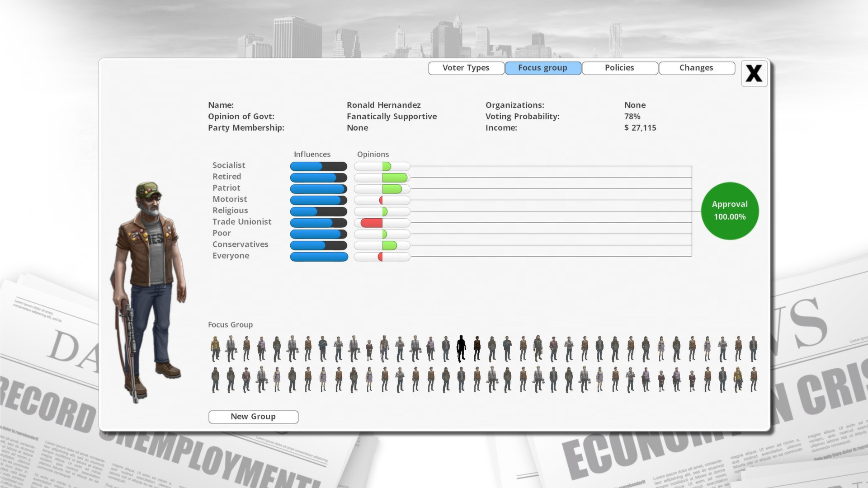Click the Socialist influence bar
The height and width of the screenshot is (488, 868).
click(x=318, y=166)
